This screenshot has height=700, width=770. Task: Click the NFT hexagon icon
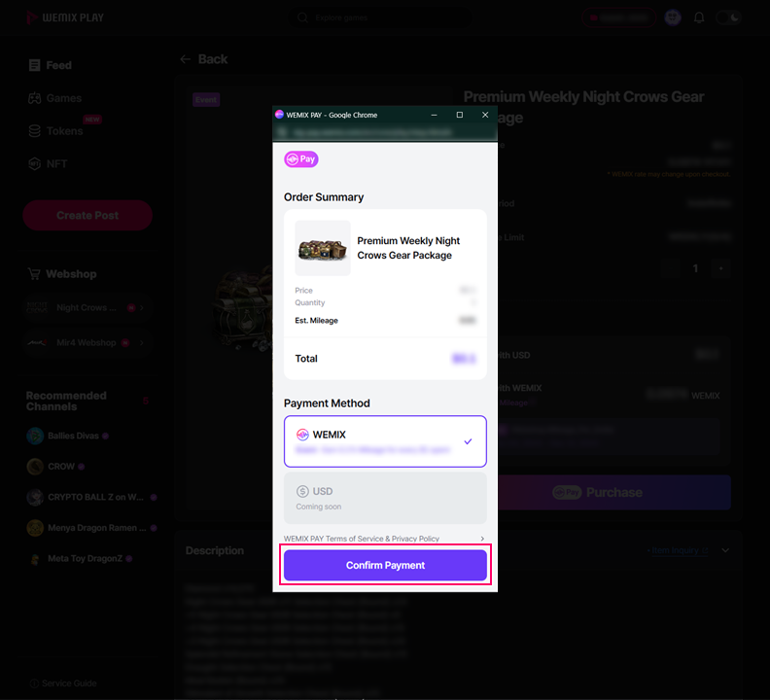point(34,164)
